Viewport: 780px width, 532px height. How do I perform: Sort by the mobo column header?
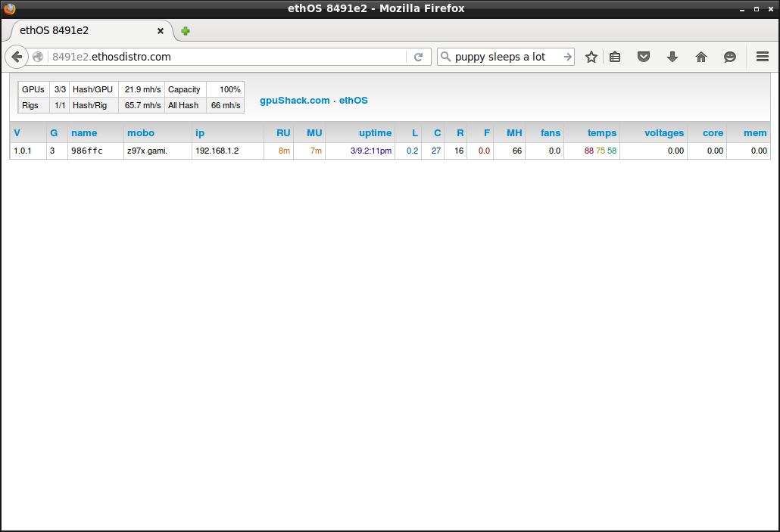[141, 132]
